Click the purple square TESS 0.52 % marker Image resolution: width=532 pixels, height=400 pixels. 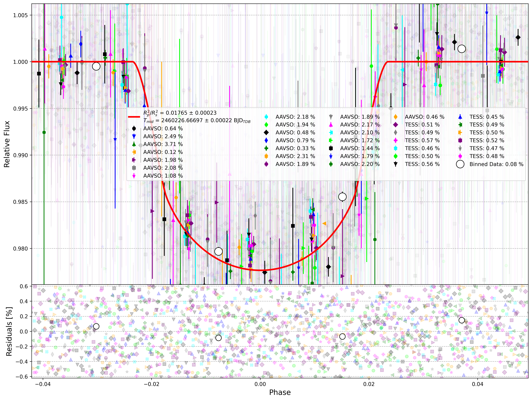click(x=460, y=140)
